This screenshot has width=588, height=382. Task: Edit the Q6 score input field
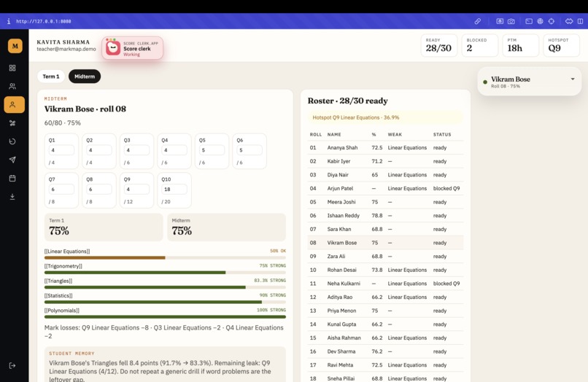click(x=249, y=150)
